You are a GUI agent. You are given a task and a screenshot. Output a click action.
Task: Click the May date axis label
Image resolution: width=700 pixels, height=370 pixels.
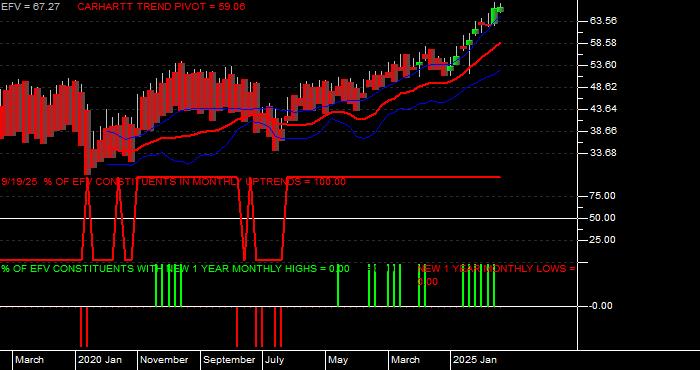pos(338,360)
